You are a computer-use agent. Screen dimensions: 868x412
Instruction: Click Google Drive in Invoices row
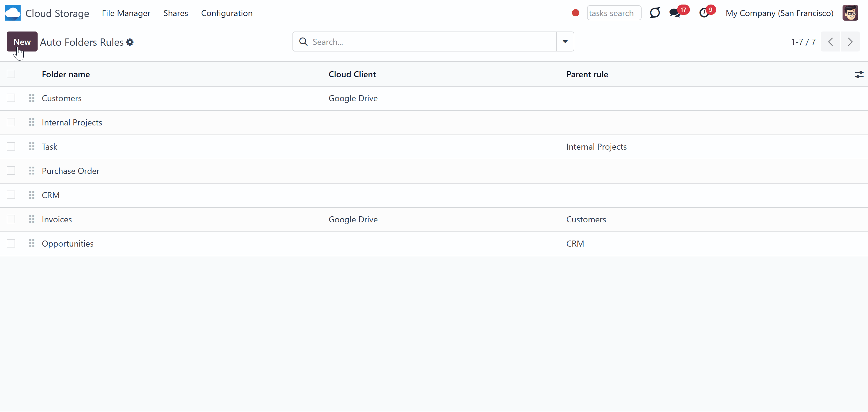click(353, 220)
